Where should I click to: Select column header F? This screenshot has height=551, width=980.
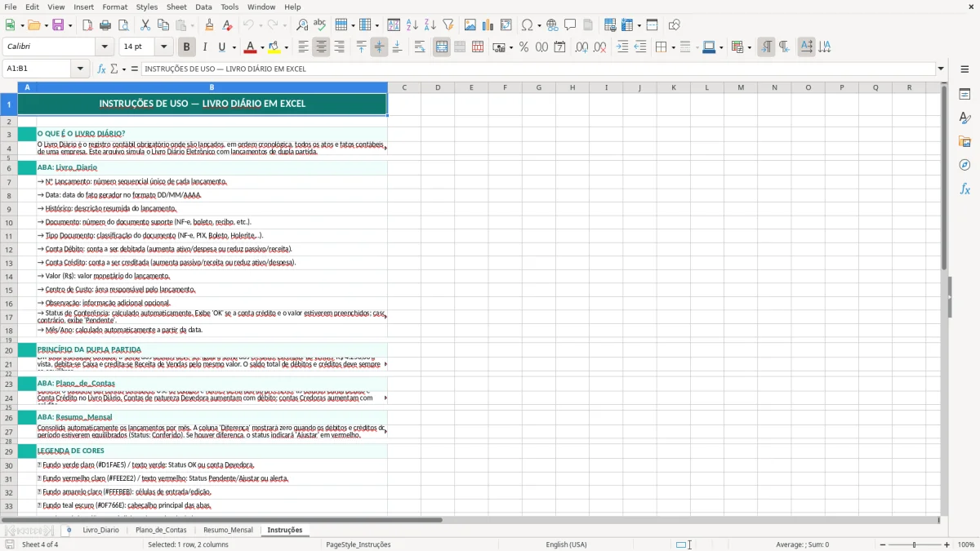(x=505, y=87)
